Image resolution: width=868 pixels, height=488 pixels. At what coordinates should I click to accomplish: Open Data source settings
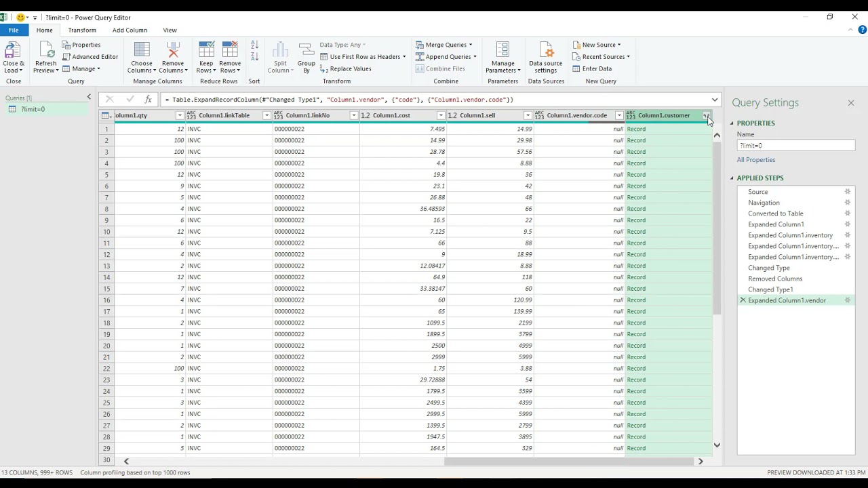(546, 58)
